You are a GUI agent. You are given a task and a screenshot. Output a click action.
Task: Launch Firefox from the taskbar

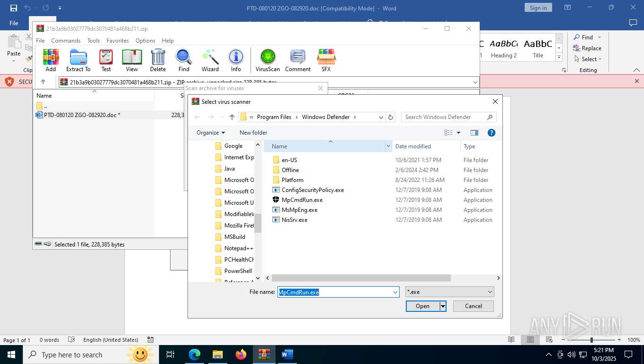(x=241, y=355)
